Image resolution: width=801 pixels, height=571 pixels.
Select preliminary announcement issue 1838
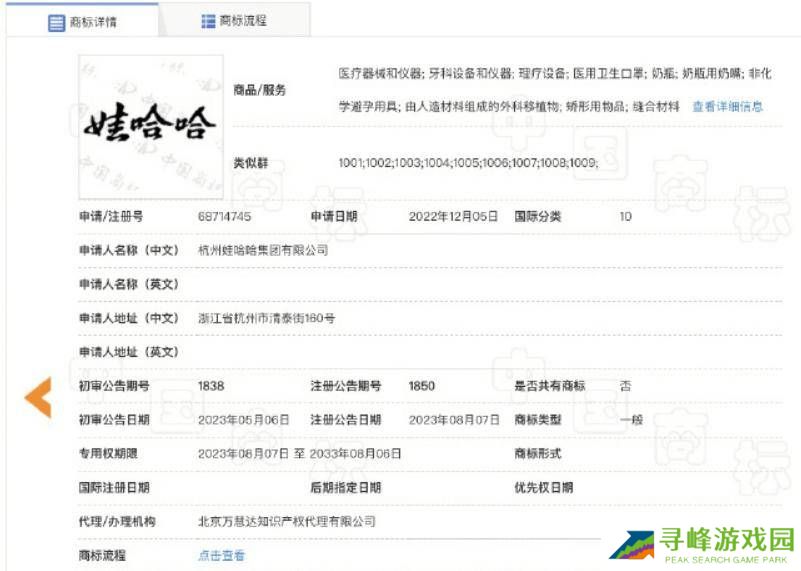211,386
